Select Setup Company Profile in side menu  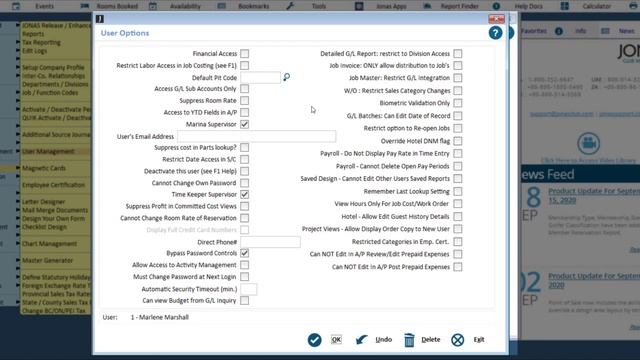click(53, 67)
